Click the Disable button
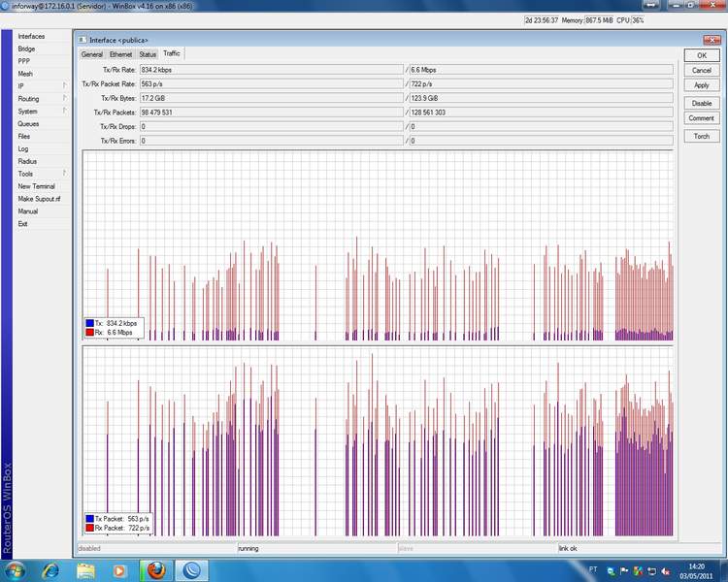 click(x=701, y=103)
